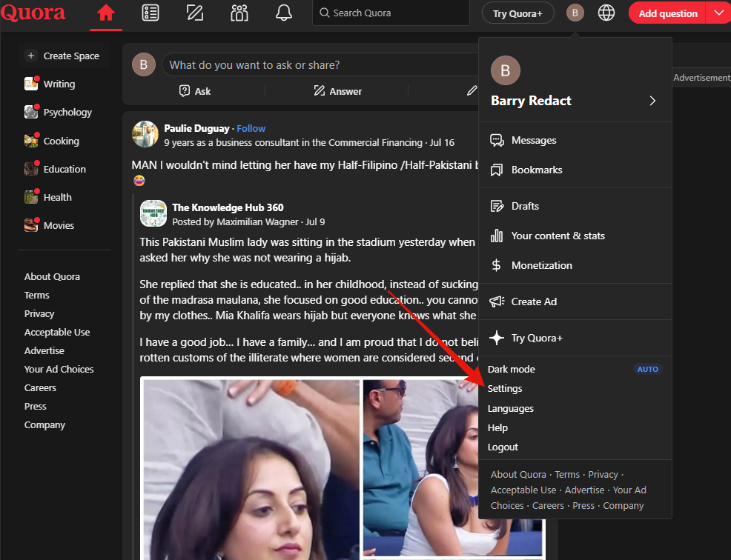Click the Answer button under the prompt
The width and height of the screenshot is (731, 560).
point(337,91)
